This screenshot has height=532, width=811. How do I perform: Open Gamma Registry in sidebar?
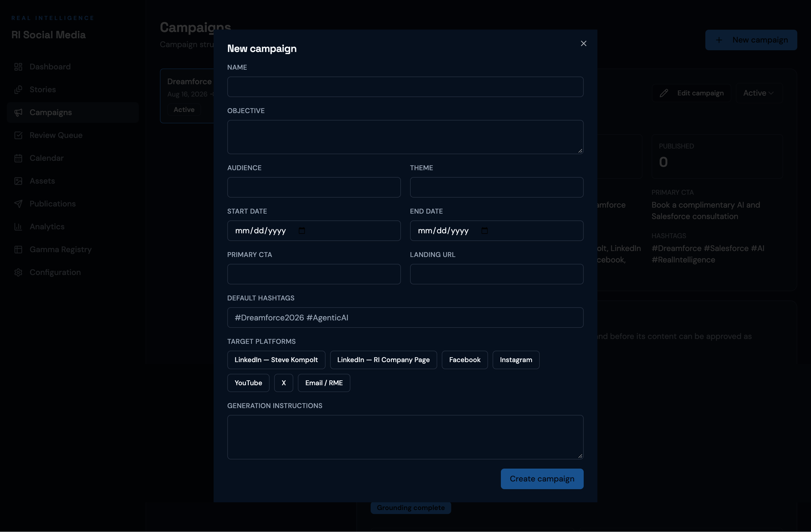tap(73, 250)
